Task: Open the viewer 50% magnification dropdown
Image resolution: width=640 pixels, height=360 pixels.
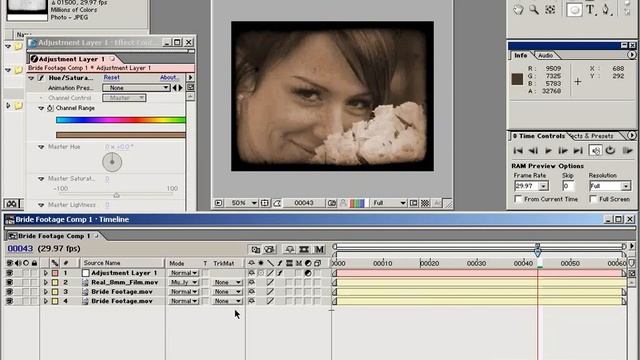Action: pos(244,203)
